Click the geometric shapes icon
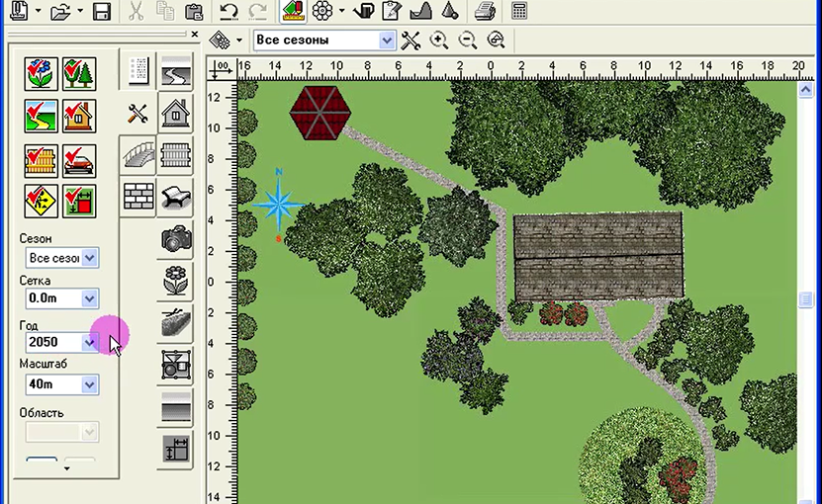 coord(176,366)
